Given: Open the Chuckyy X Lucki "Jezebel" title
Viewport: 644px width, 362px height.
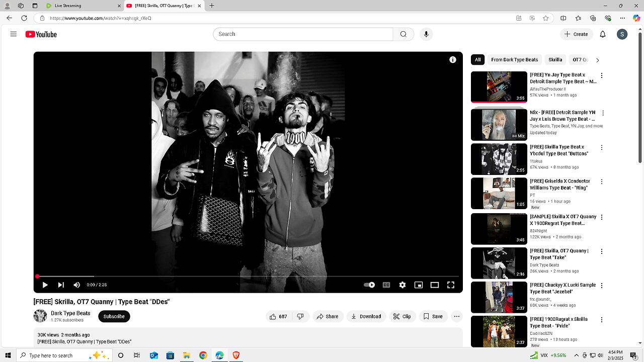Looking at the screenshot, I should click(x=562, y=288).
